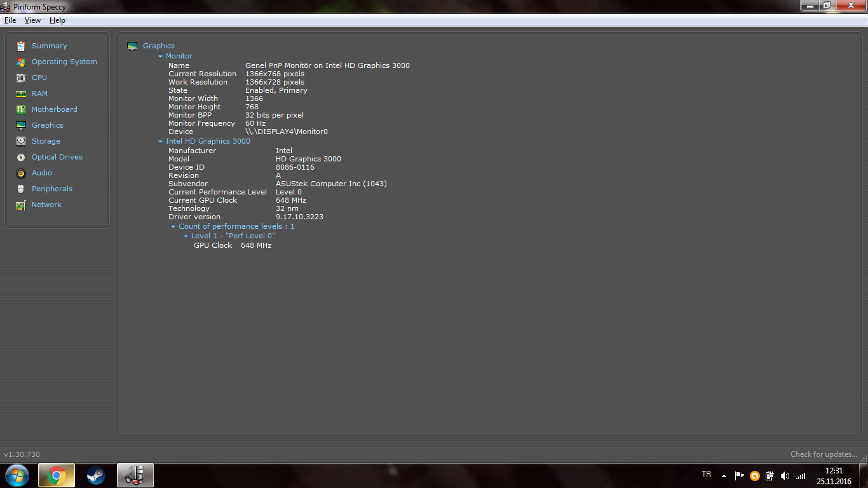This screenshot has height=488, width=868.
Task: Click the Revision value "A"
Action: point(278,175)
